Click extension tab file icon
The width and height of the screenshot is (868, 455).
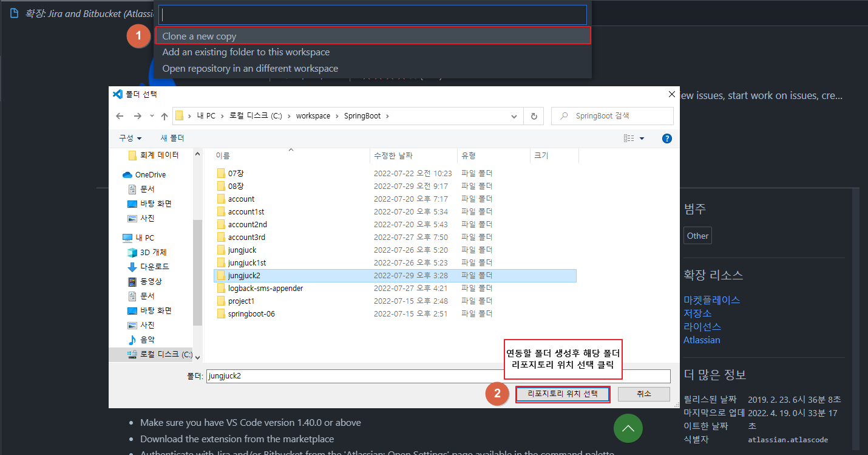[x=15, y=13]
